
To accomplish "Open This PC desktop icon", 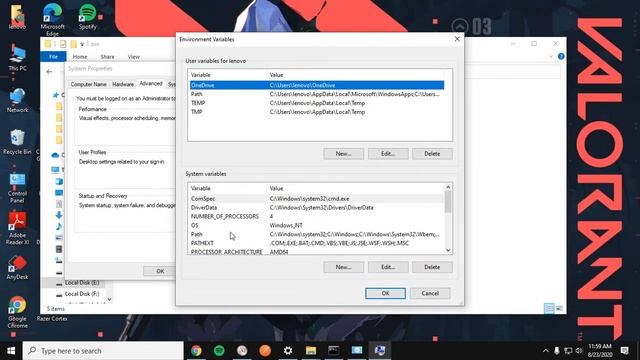I will 17,58.
